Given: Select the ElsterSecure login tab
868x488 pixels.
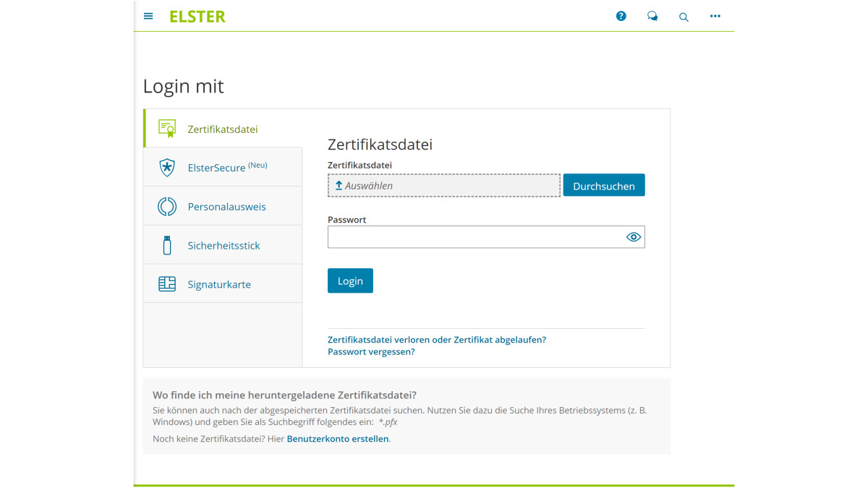Looking at the screenshot, I should click(223, 167).
